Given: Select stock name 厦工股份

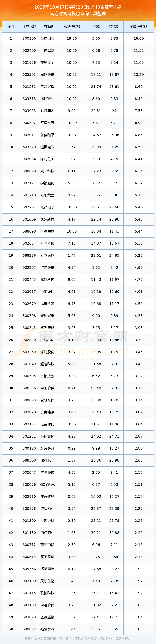Looking at the screenshot, I should [x=47, y=557].
